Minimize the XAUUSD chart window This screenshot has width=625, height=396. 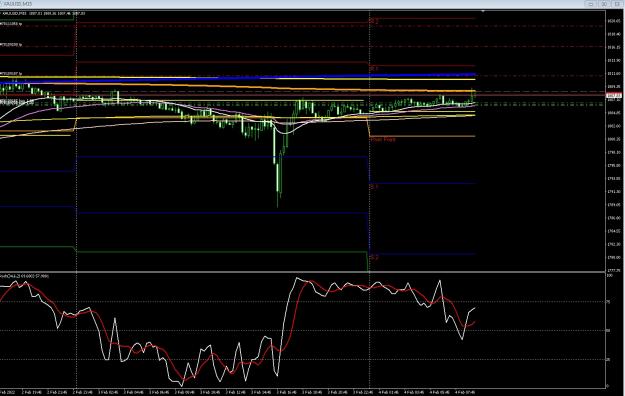(x=591, y=4)
